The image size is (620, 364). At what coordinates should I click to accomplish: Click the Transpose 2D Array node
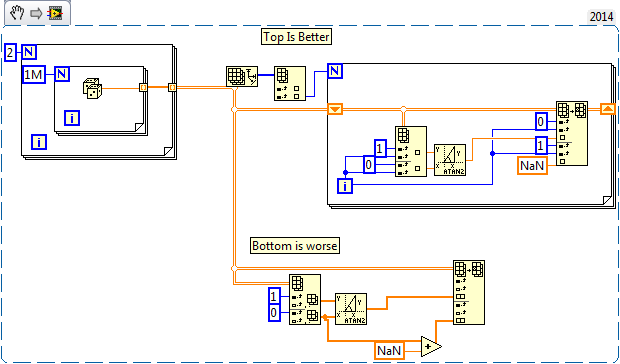[x=242, y=76]
